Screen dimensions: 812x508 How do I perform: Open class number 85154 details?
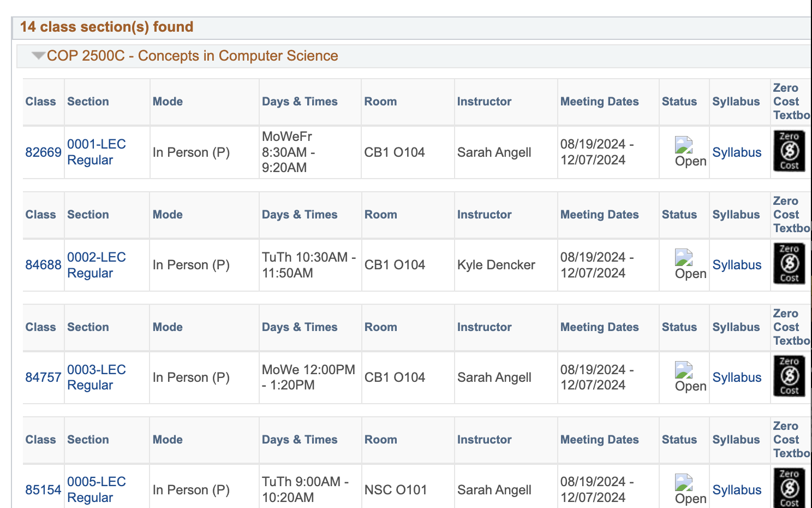click(x=43, y=490)
